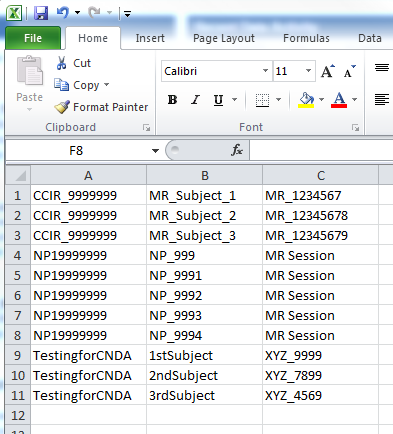Screen dimensions: 393x434
Task: Save the workbook with the floppy icon
Action: click(x=41, y=13)
